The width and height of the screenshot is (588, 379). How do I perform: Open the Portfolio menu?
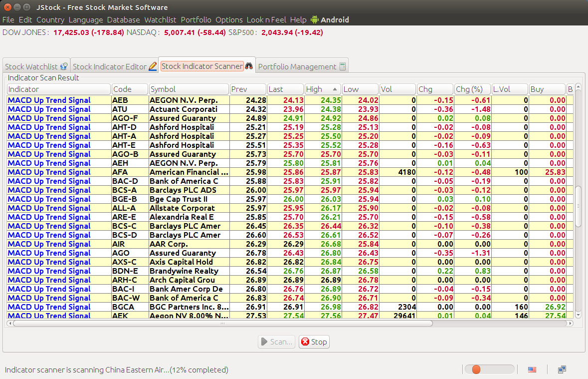pyautogui.click(x=196, y=20)
